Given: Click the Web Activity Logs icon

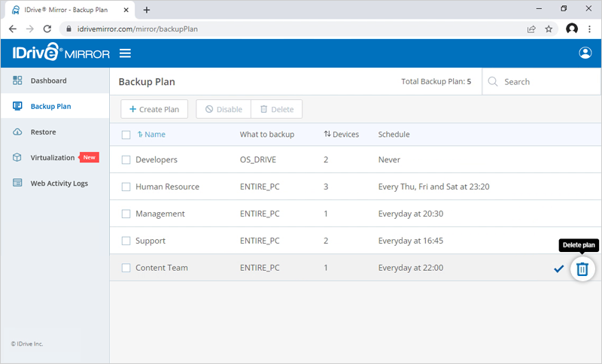Looking at the screenshot, I should (17, 184).
